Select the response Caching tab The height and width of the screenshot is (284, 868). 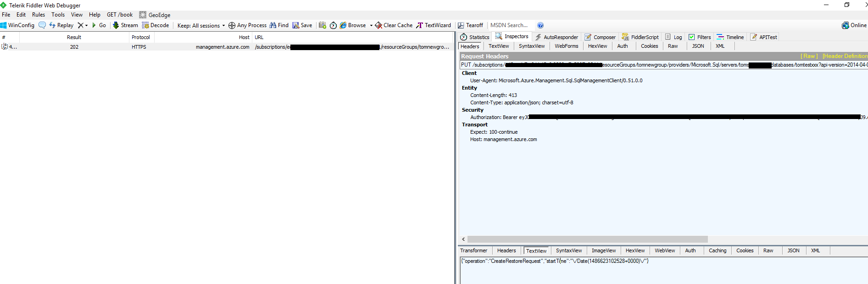pyautogui.click(x=718, y=250)
